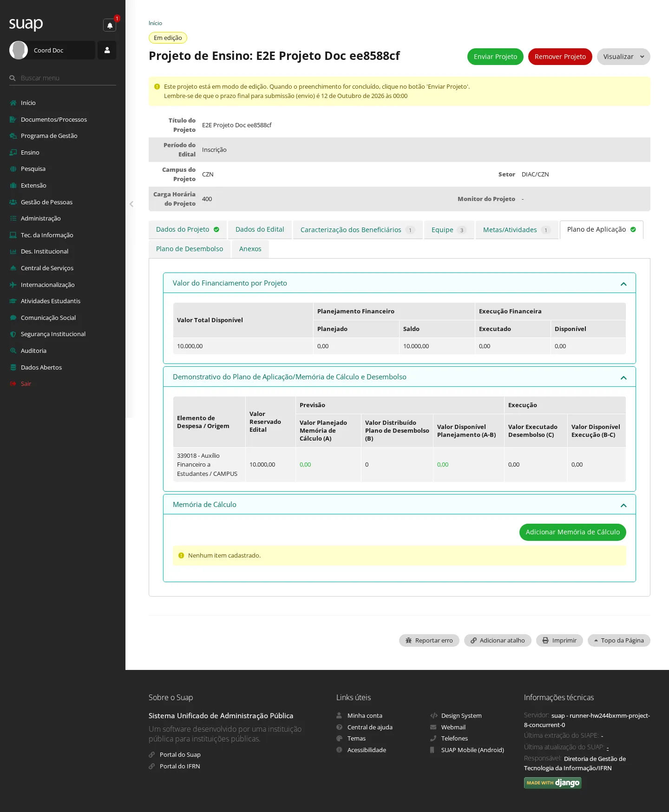Click the suap logo
This screenshot has height=812, width=669.
tap(26, 24)
